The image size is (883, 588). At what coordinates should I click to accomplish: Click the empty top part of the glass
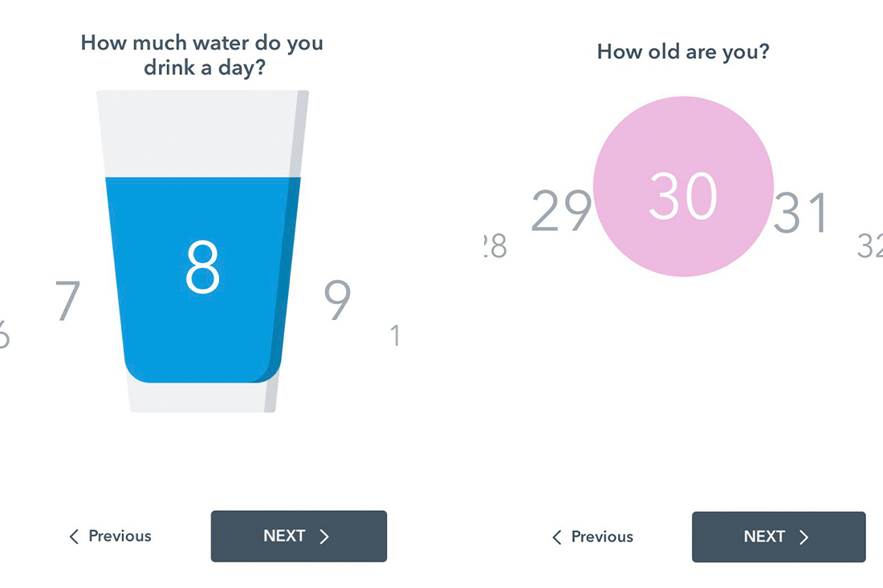pyautogui.click(x=201, y=132)
